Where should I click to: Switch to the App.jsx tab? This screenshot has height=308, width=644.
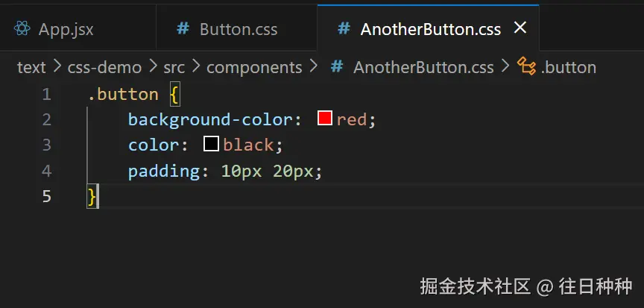tap(66, 30)
